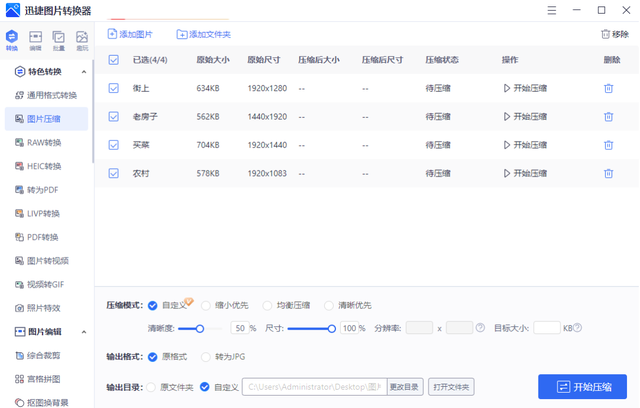Click the 尺寸 percent field showing 100

(349, 328)
